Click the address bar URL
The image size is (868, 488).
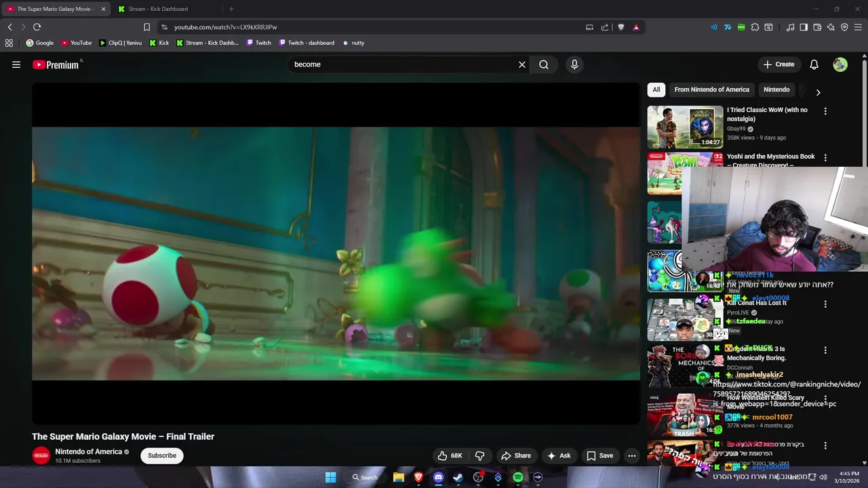226,27
